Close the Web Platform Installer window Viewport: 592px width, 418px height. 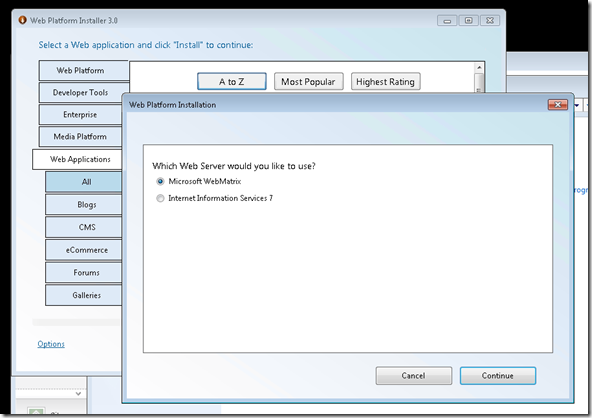pyautogui.click(x=490, y=20)
